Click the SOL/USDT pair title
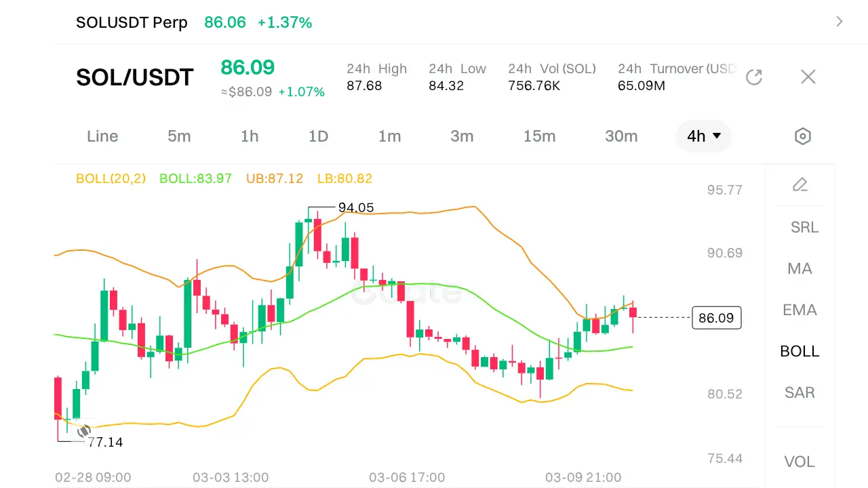The width and height of the screenshot is (868, 488). 135,77
